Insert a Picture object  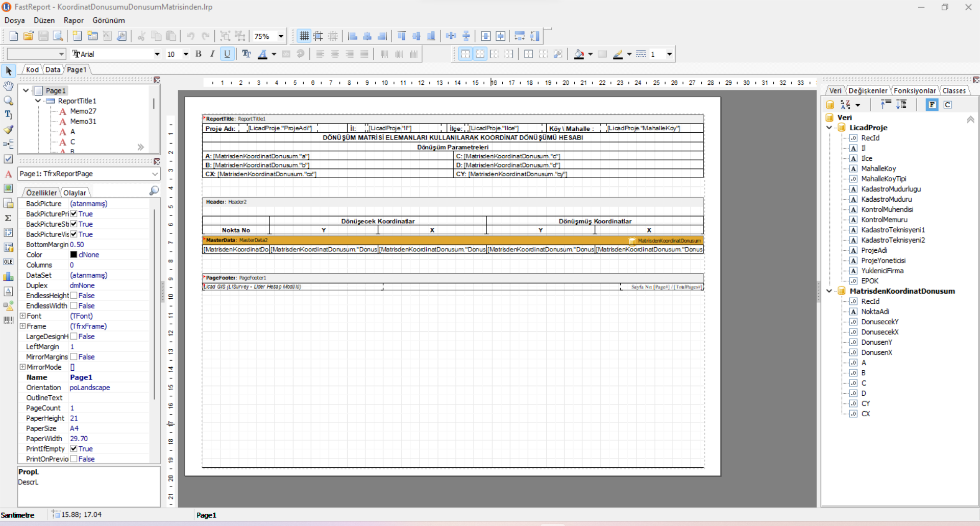tap(8, 188)
